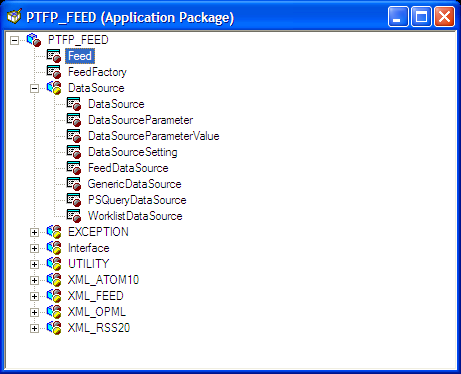Select the FeedDataSource label

pyautogui.click(x=128, y=168)
